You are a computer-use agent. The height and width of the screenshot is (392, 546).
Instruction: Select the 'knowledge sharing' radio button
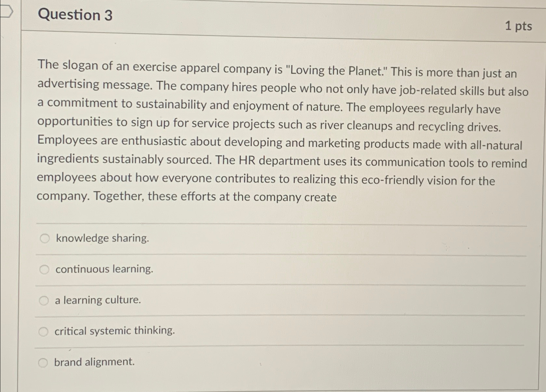point(44,239)
